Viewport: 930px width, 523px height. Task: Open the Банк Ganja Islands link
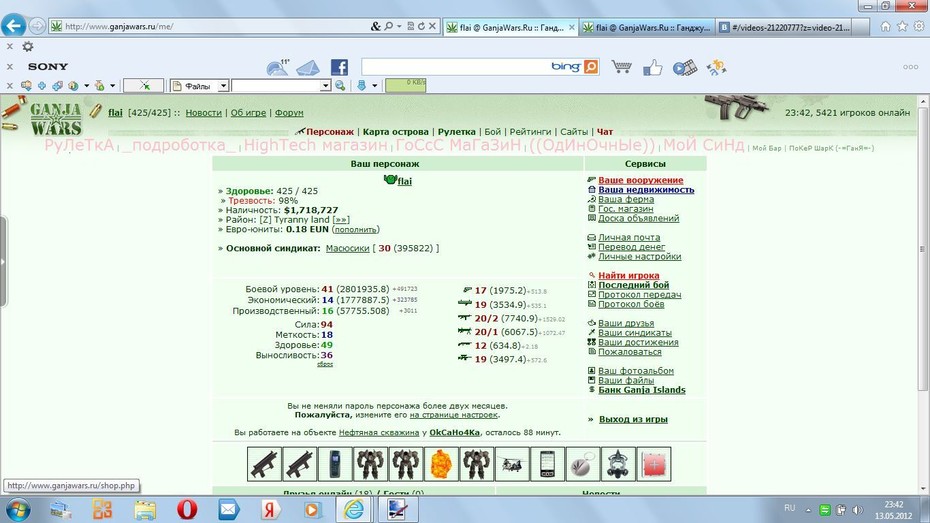[x=642, y=390]
